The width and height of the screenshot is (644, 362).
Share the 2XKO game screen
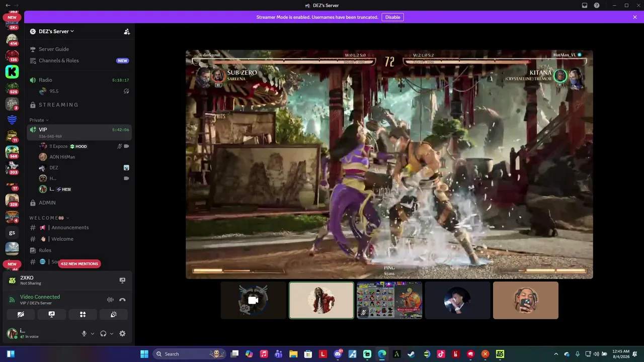pos(122,280)
